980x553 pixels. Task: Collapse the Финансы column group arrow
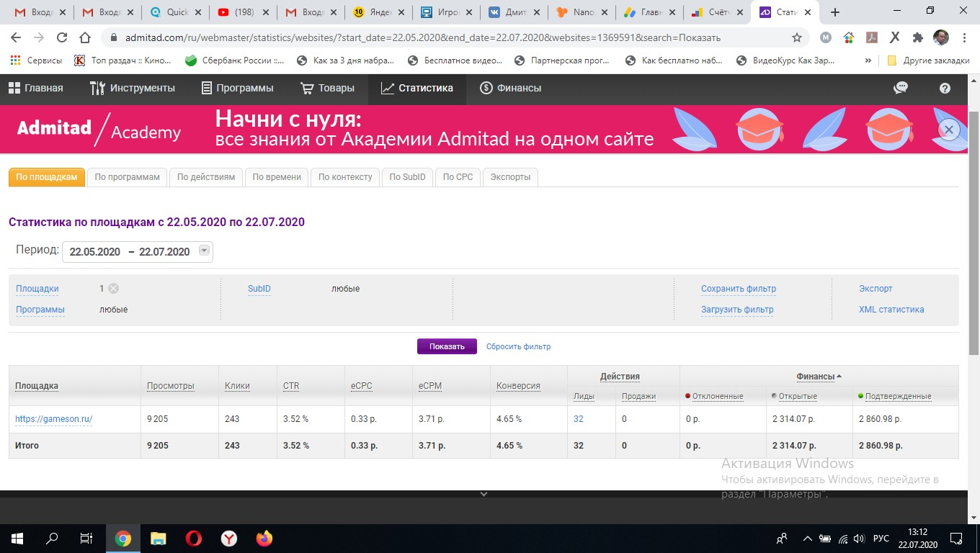coord(839,377)
